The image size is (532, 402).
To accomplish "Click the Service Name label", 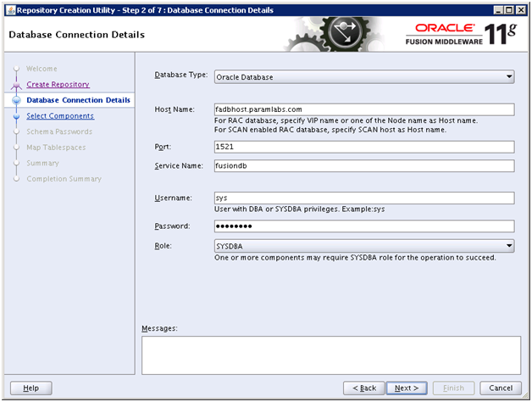I will pyautogui.click(x=179, y=166).
